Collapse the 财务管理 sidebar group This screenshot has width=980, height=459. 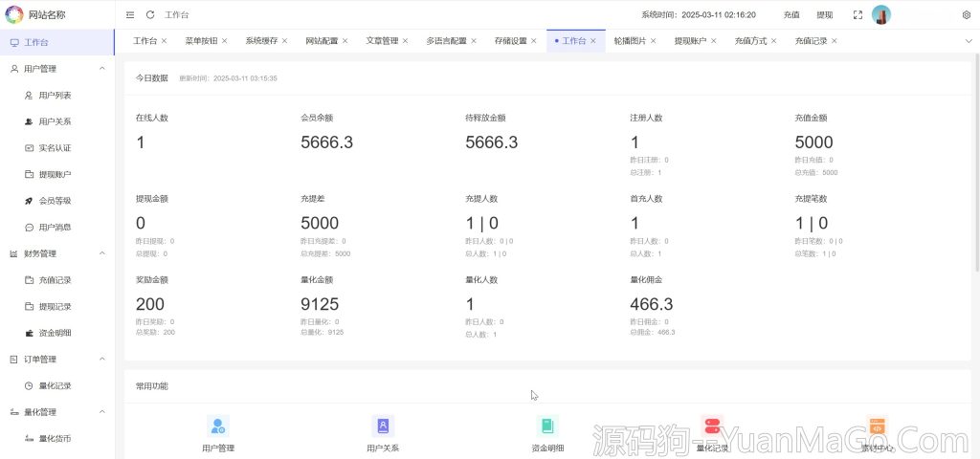(x=102, y=253)
